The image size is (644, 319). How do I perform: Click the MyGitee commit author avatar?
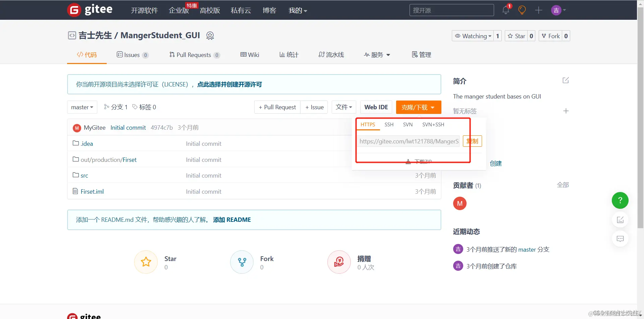click(x=77, y=128)
